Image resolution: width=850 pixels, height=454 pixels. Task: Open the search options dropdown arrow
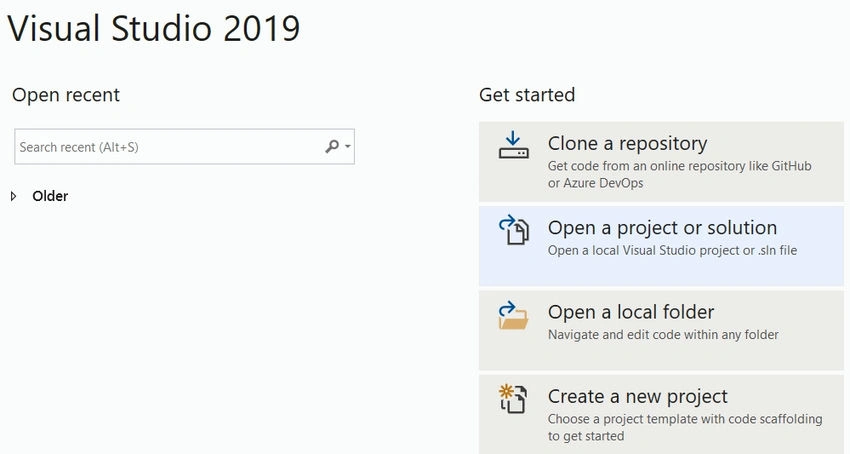(347, 146)
